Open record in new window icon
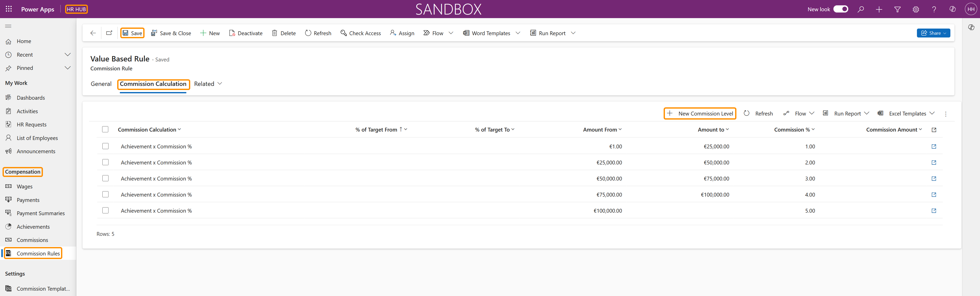Image resolution: width=980 pixels, height=296 pixels. 109,33
